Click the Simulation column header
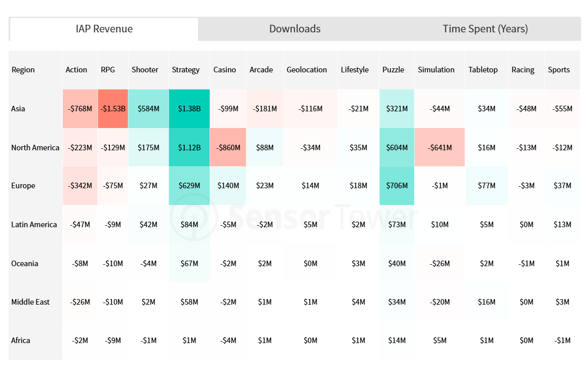This screenshot has height=378, width=588. (436, 70)
